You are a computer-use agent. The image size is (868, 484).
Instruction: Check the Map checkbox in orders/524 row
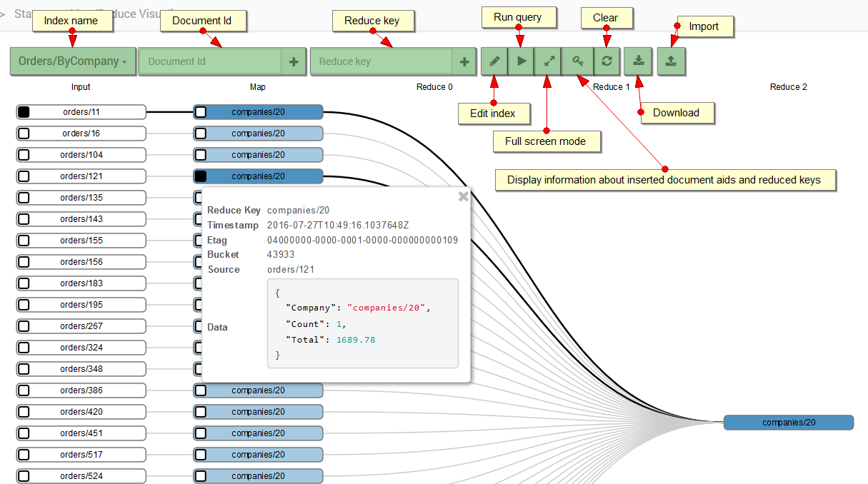[x=201, y=476]
